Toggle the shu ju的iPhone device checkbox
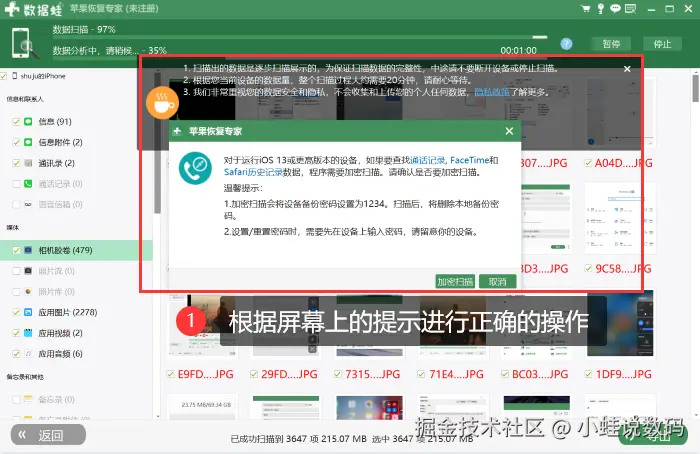The image size is (700, 454). click(4, 76)
